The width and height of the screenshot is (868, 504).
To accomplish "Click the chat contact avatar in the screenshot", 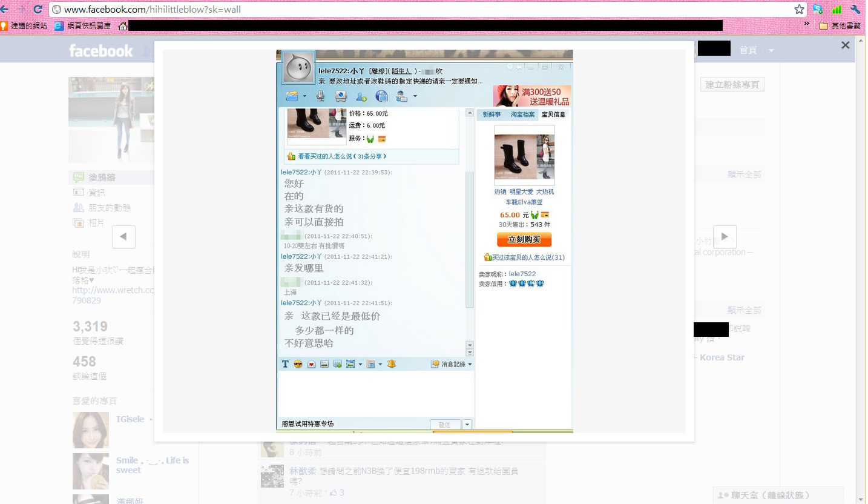I will (x=298, y=67).
